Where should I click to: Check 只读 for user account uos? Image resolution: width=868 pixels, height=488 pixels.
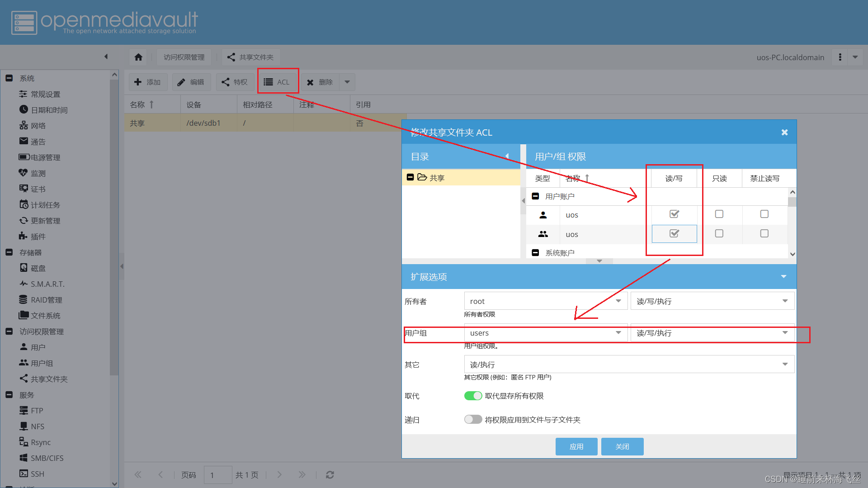(719, 214)
